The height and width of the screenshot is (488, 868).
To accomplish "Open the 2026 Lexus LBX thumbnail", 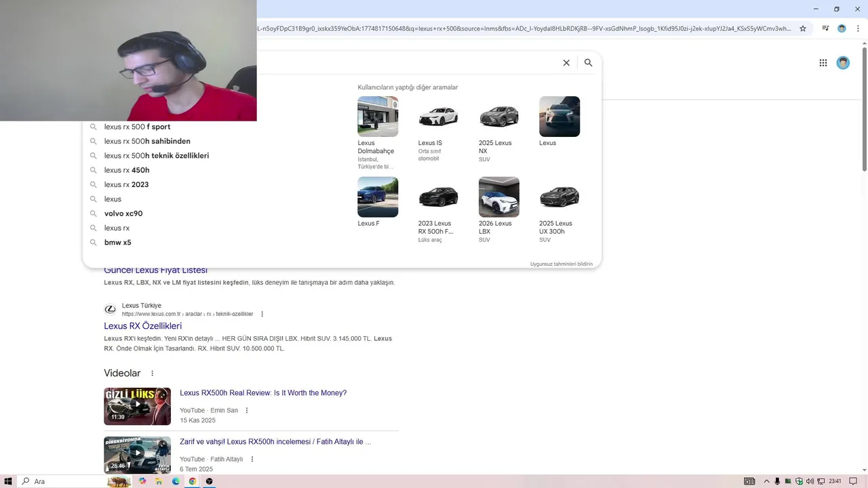I will 498,197.
